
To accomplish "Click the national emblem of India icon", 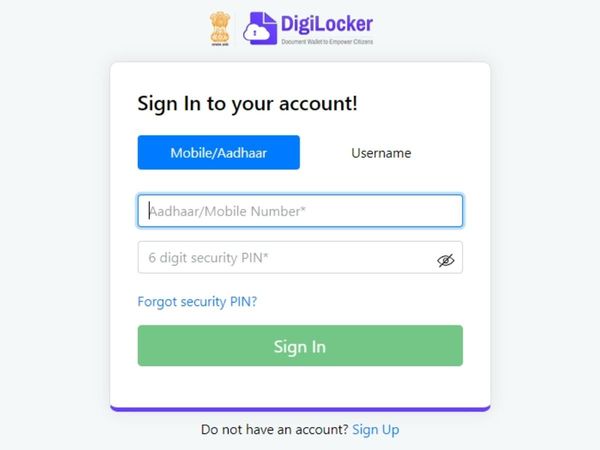I will point(220,26).
